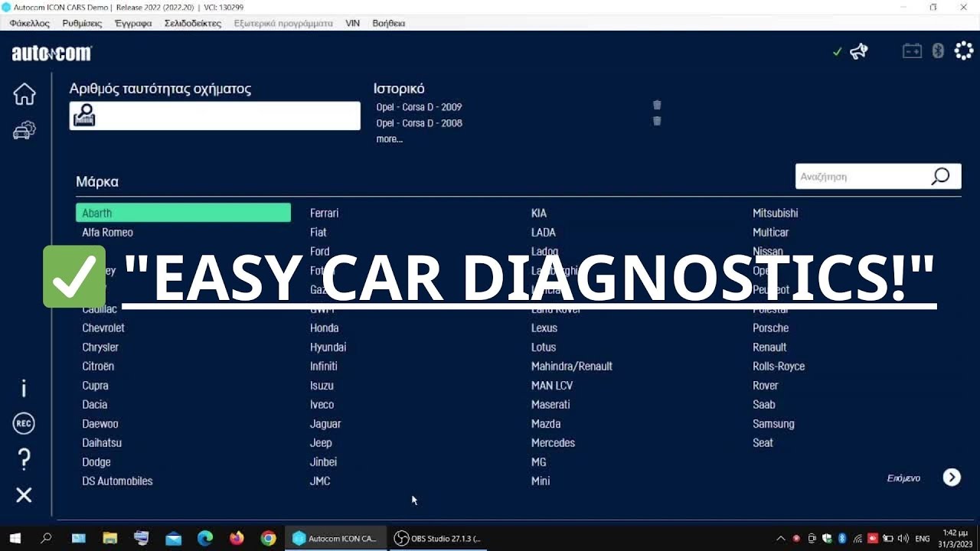Open help question mark icon
Viewport: 980px width, 551px height.
coord(24,459)
